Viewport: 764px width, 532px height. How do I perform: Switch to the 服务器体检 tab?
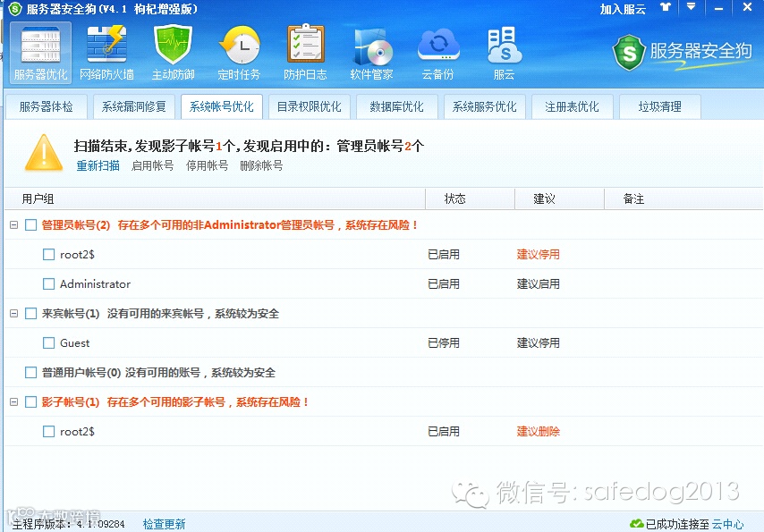click(47, 106)
